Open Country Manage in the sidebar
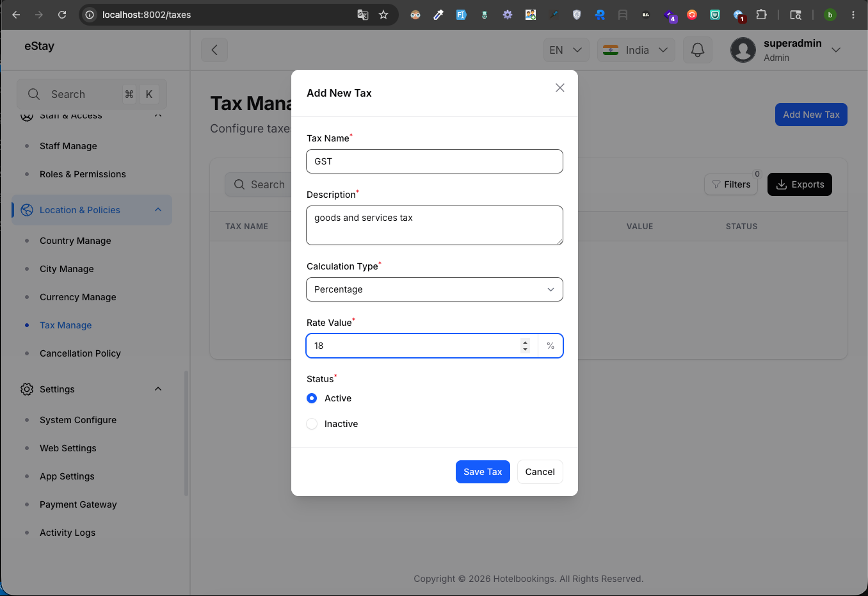 tap(76, 241)
